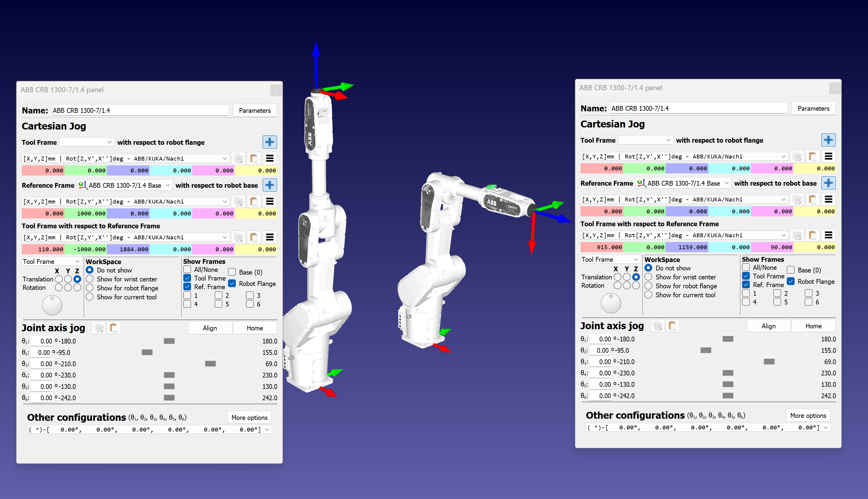Click the add Reference Frame plus icon in the right panel
Screen dimensions: 868x499
[828, 183]
